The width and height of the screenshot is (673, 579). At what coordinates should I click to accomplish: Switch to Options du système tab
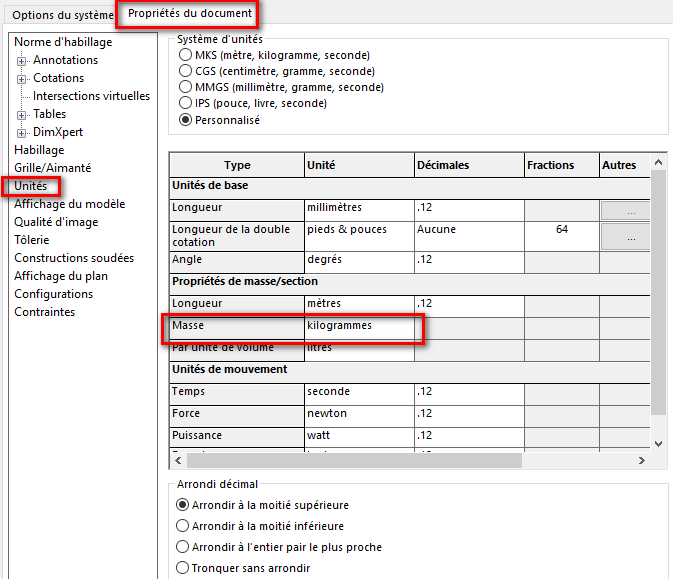[57, 15]
